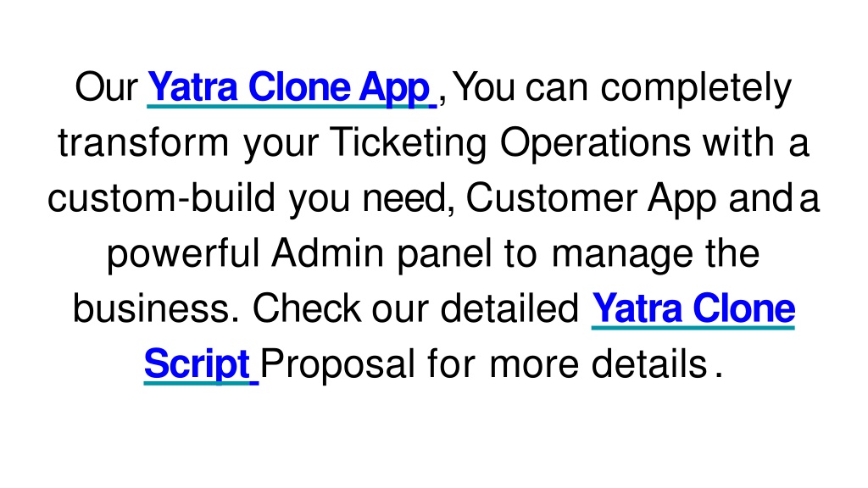The height and width of the screenshot is (488, 868).
Task: Click the word 'transform'
Action: point(143,142)
